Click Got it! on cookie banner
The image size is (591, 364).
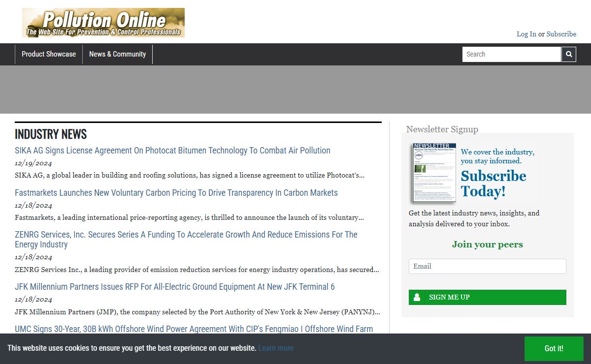(x=554, y=348)
